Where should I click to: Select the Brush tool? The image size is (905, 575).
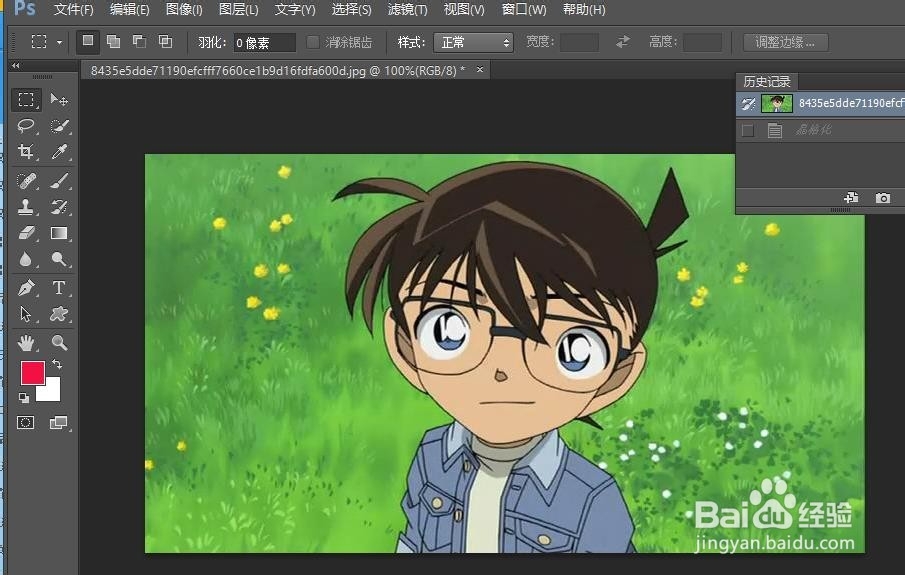coord(58,181)
